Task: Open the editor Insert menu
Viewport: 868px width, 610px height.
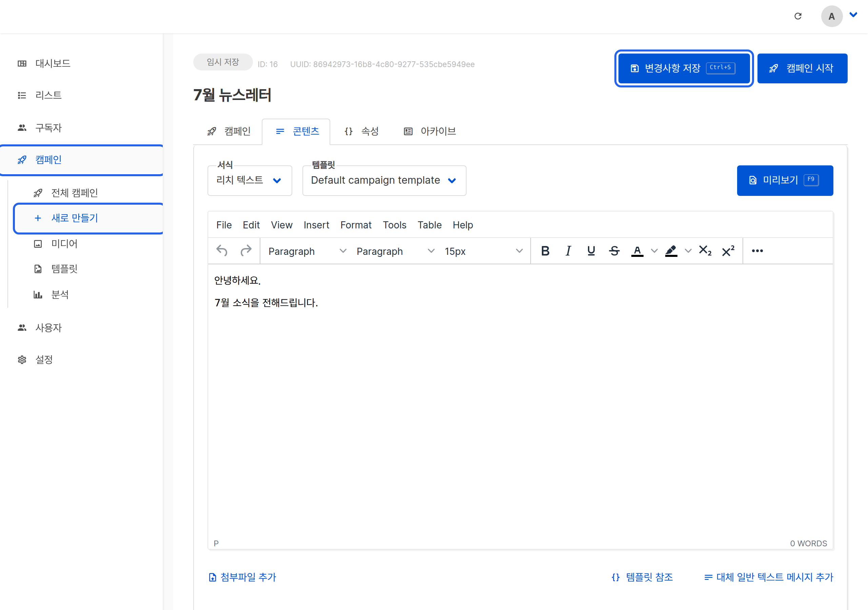Action: click(316, 225)
